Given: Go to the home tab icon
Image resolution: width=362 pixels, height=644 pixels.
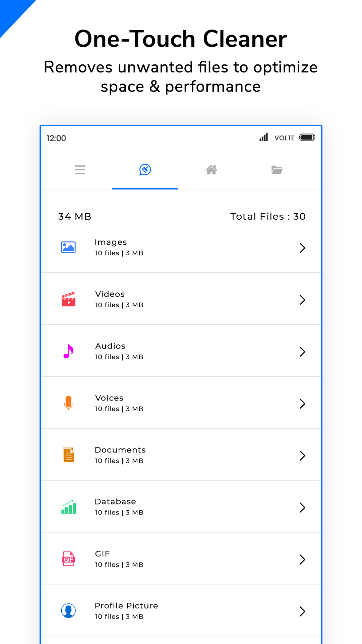Looking at the screenshot, I should click(x=211, y=170).
